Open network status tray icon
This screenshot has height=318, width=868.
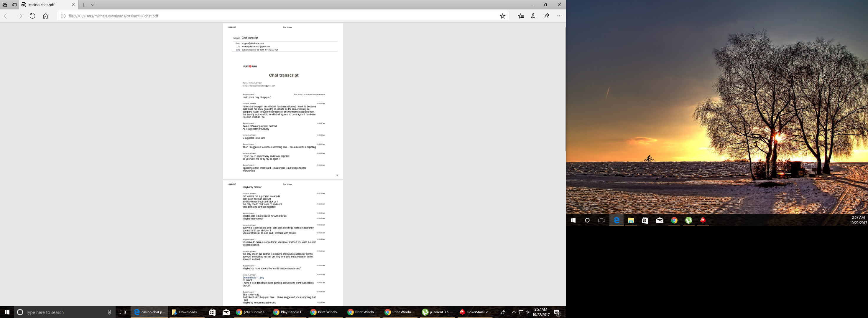(x=521, y=312)
